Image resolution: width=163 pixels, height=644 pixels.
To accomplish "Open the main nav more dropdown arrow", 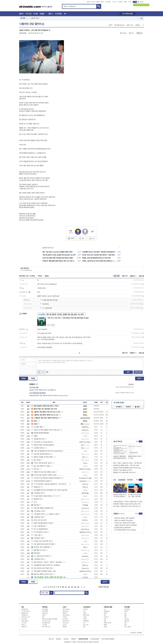I will coord(65,14).
